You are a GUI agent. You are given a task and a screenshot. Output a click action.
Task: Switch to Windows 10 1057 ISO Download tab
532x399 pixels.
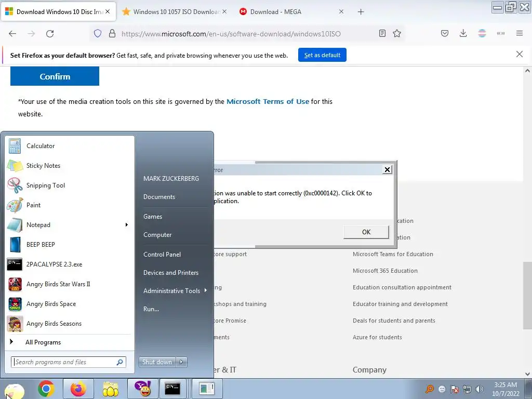[173, 12]
